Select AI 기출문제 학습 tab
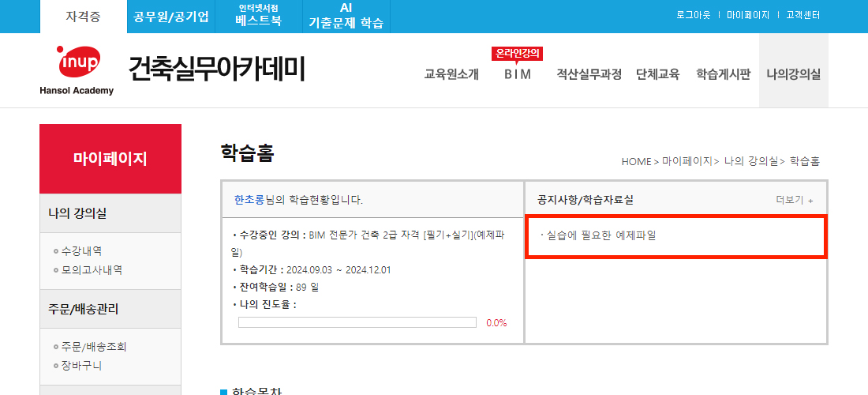 (x=346, y=16)
